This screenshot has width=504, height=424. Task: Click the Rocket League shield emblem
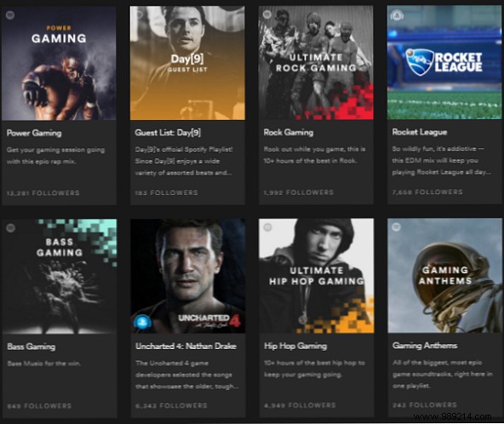click(419, 61)
